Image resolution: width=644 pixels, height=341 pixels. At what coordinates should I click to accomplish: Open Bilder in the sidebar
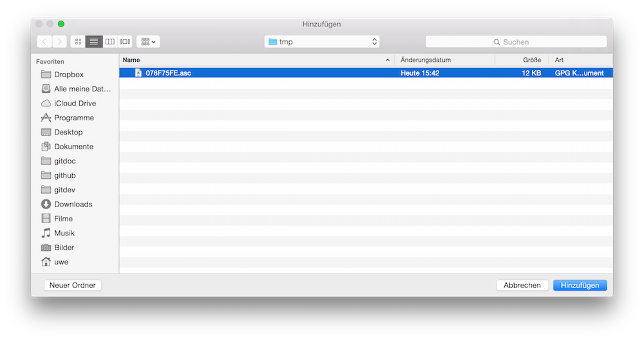75,247
